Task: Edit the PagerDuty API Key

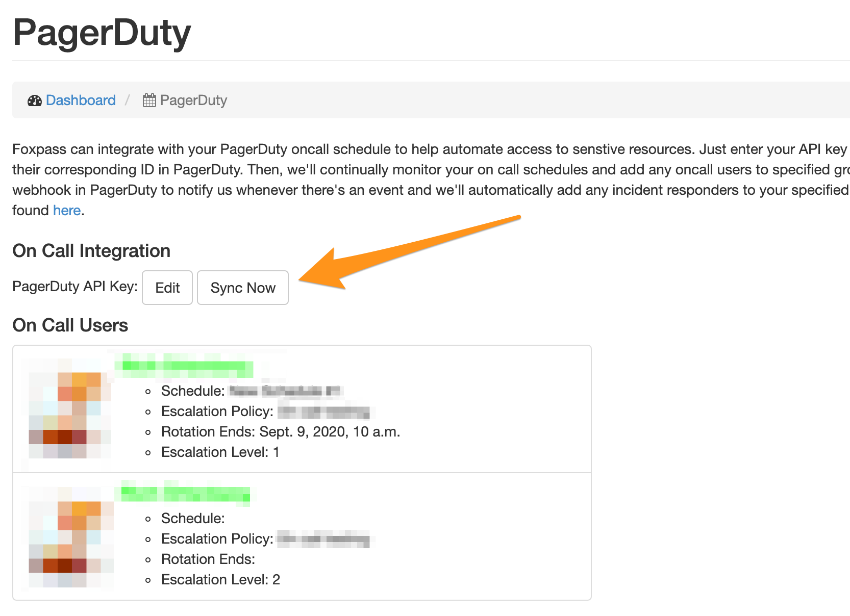Action: pyautogui.click(x=167, y=288)
